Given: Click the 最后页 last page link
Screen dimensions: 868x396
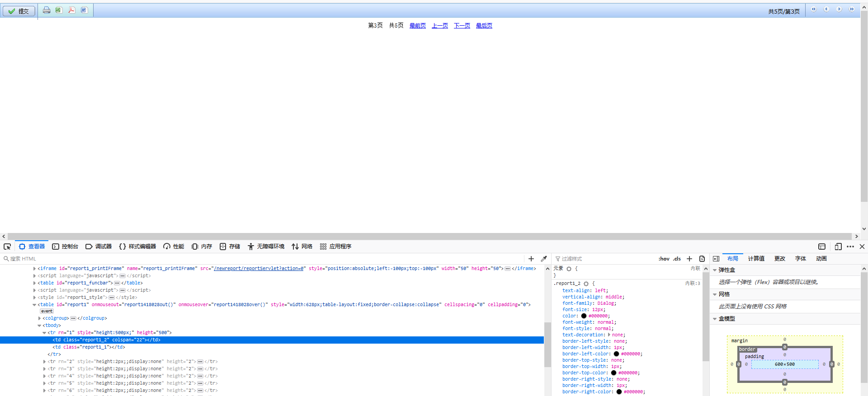Looking at the screenshot, I should 484,26.
